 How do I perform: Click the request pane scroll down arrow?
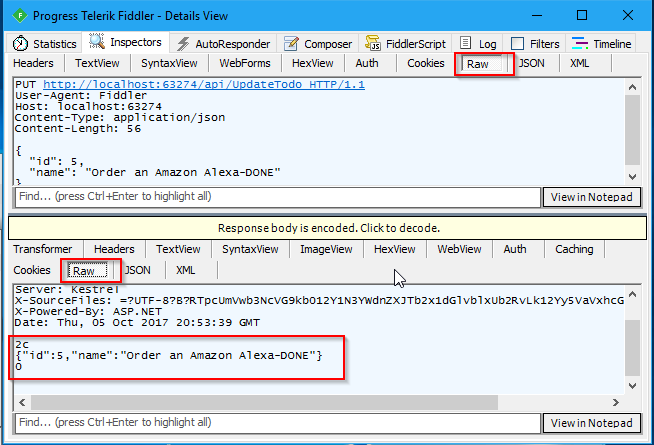[x=632, y=176]
